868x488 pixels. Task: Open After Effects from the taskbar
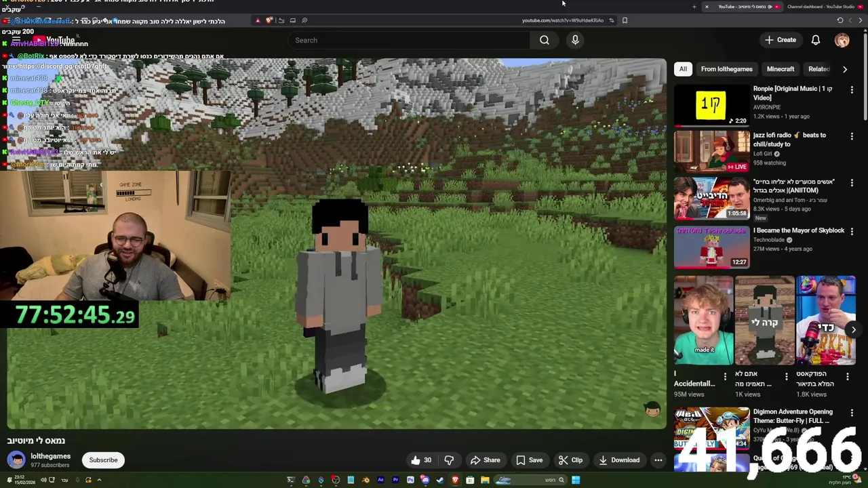[380, 480]
